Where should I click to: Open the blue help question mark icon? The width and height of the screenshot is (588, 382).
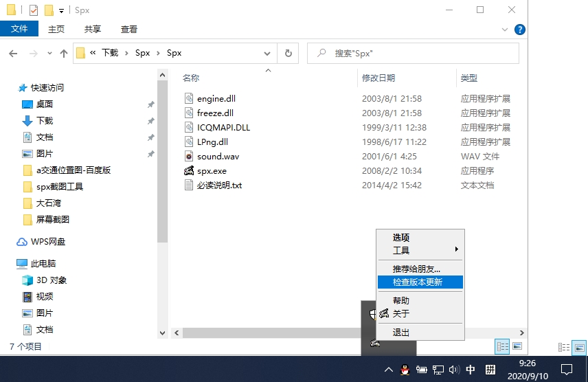[520, 30]
